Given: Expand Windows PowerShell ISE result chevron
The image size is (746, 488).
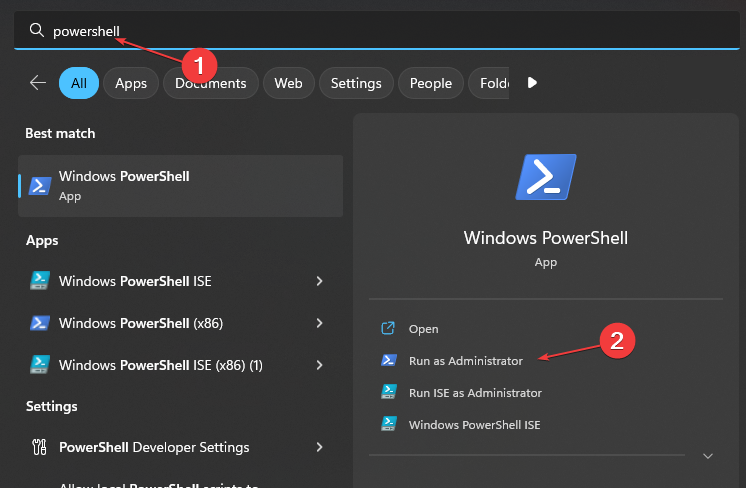Looking at the screenshot, I should pyautogui.click(x=320, y=281).
